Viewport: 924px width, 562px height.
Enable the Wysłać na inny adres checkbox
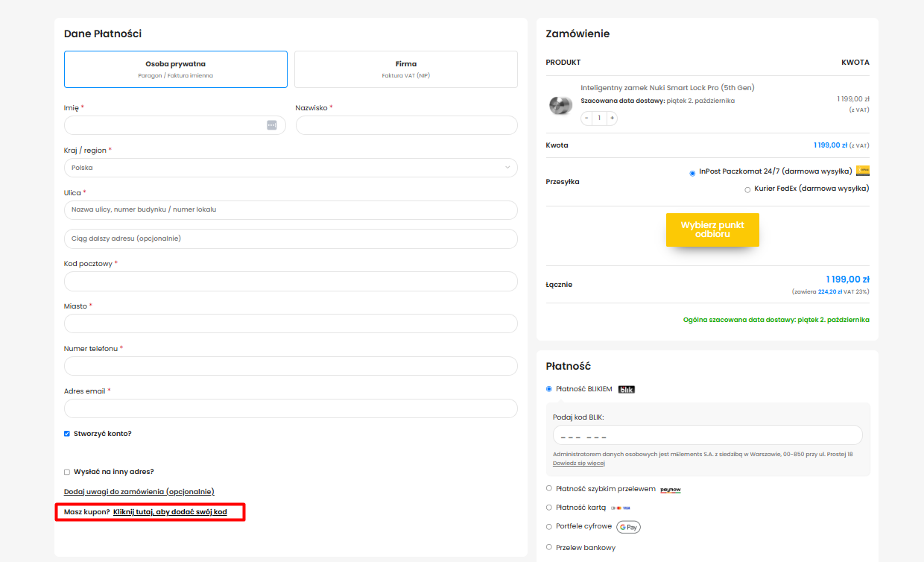click(x=67, y=472)
